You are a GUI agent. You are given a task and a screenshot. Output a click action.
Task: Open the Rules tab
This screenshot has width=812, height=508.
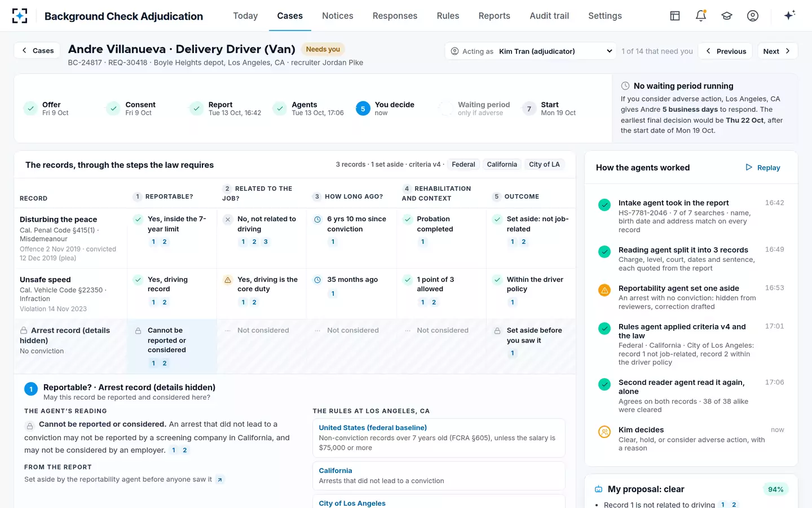click(448, 16)
